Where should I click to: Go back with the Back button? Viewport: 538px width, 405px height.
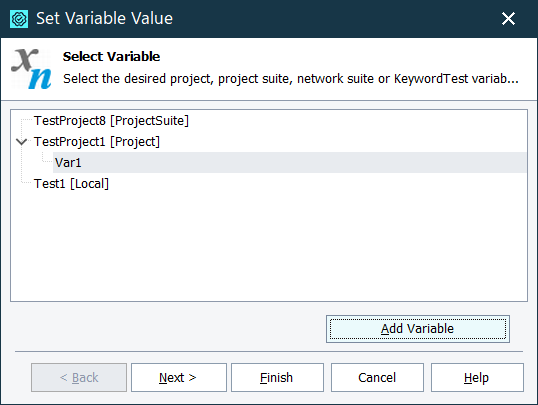pos(79,378)
